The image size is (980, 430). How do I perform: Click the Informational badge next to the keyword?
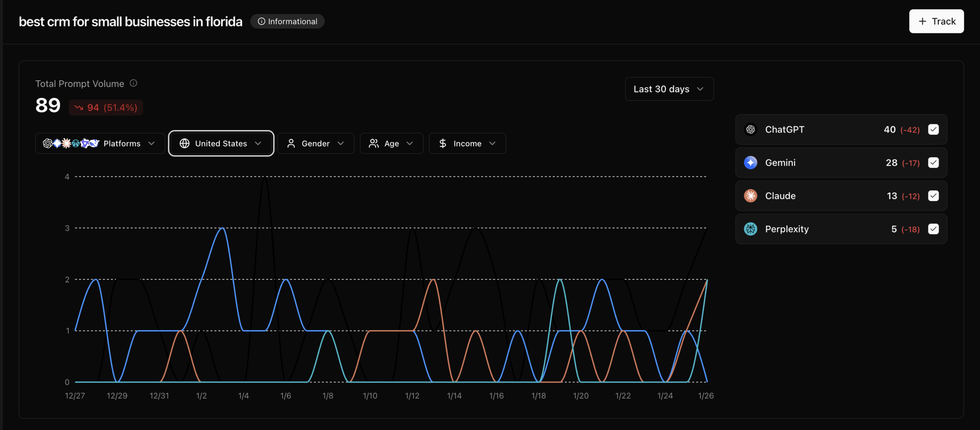(287, 21)
